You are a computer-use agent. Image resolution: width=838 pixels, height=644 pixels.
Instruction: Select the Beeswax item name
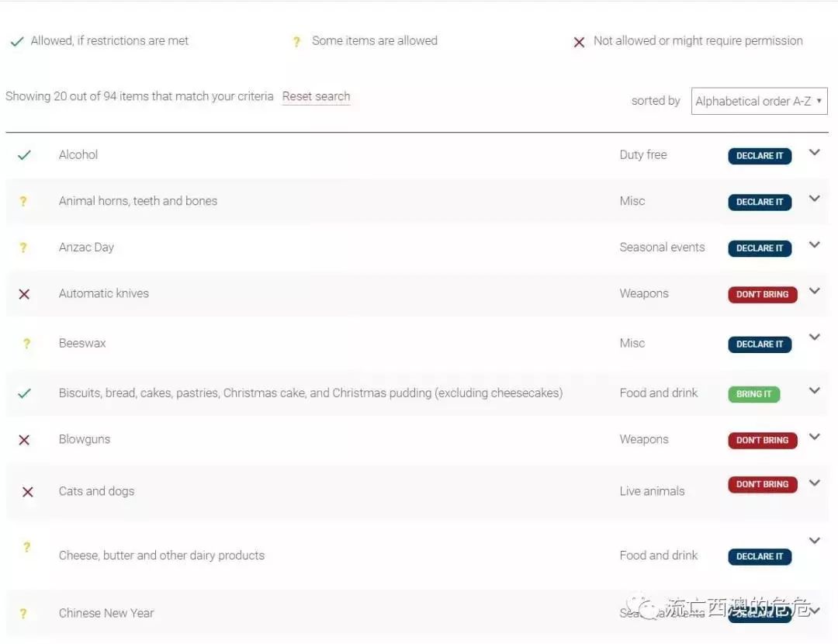coord(82,343)
